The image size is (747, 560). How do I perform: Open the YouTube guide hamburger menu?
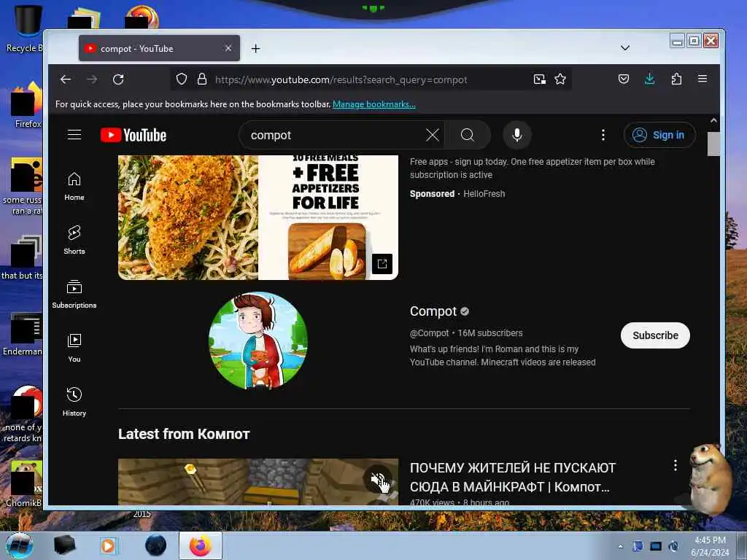[74, 135]
